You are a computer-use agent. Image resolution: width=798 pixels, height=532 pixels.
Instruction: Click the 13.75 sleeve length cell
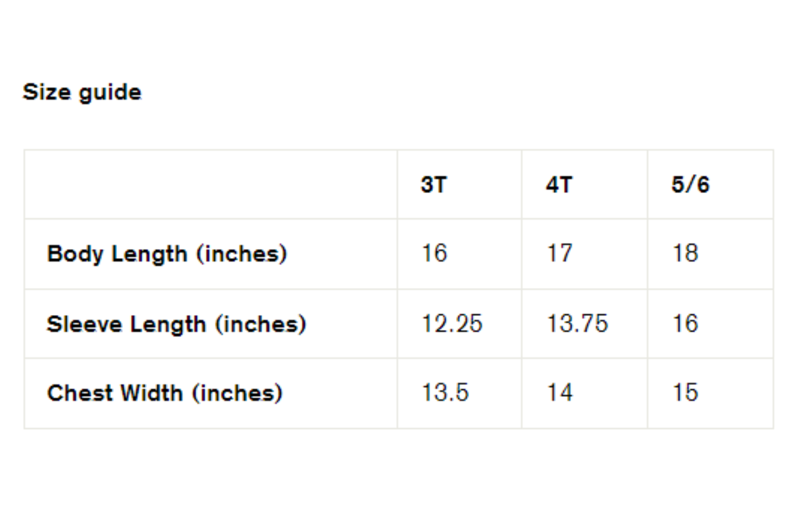pos(577,323)
